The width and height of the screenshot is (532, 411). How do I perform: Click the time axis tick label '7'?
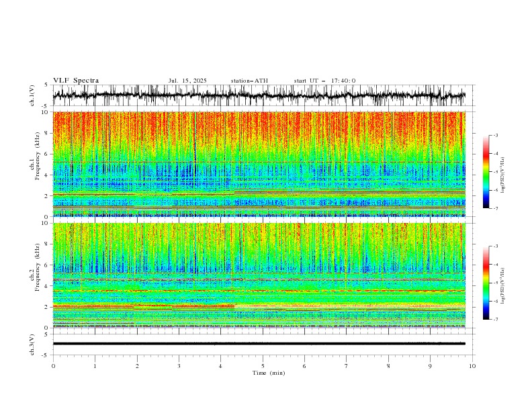click(x=347, y=366)
